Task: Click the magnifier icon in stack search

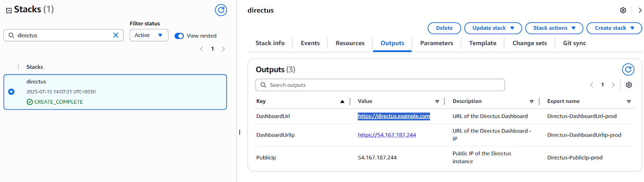Action: coord(11,35)
